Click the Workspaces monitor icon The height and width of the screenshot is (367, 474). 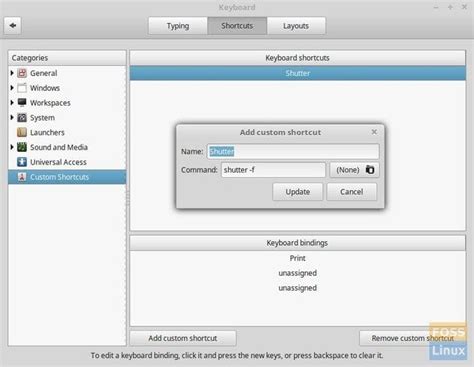click(x=22, y=103)
